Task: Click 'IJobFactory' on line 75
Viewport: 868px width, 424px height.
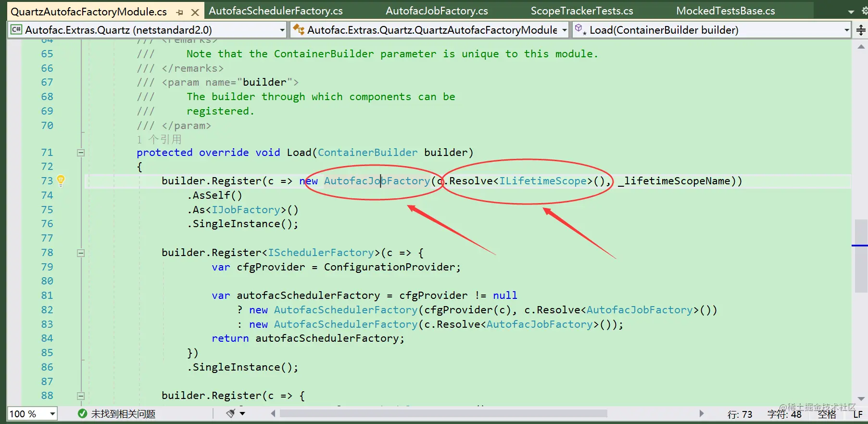Action: click(246, 210)
